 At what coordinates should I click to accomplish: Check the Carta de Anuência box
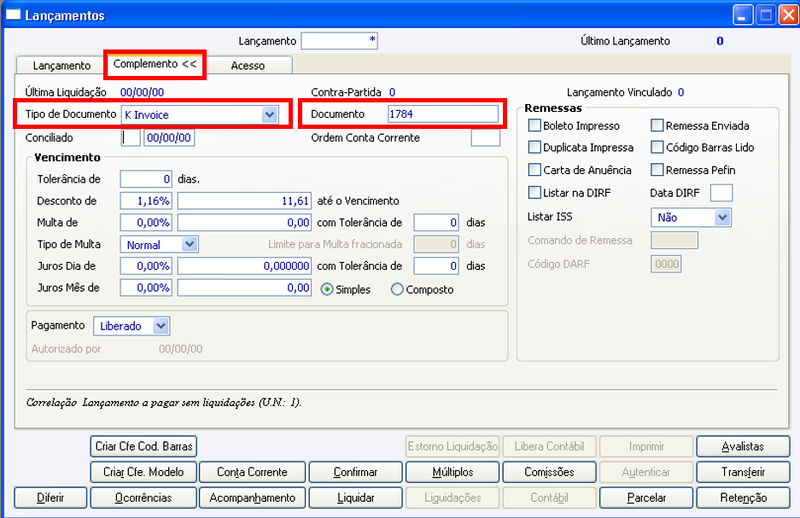point(534,170)
